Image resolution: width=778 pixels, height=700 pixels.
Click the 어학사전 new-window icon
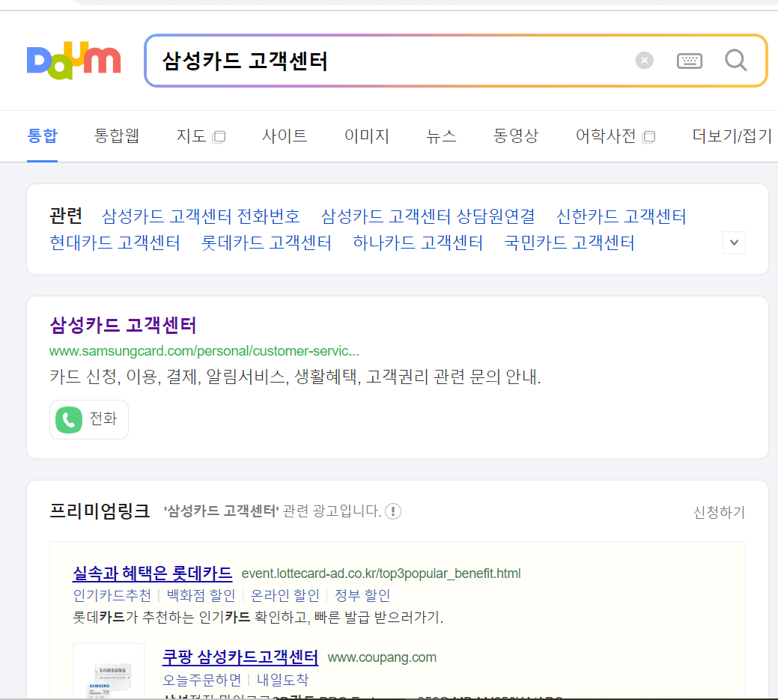pyautogui.click(x=648, y=137)
